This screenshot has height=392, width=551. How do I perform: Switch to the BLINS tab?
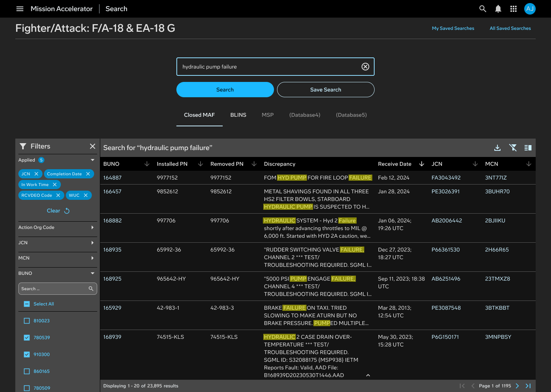click(238, 115)
